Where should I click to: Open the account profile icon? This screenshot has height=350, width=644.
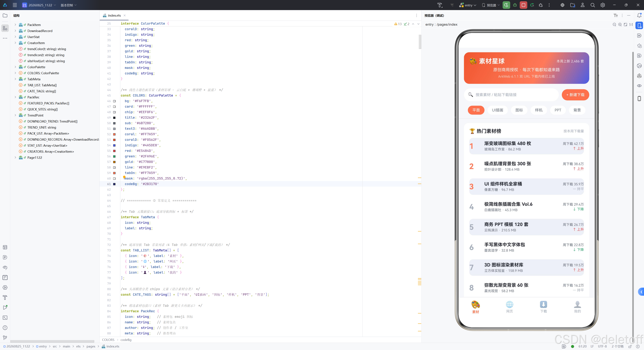pos(582,5)
